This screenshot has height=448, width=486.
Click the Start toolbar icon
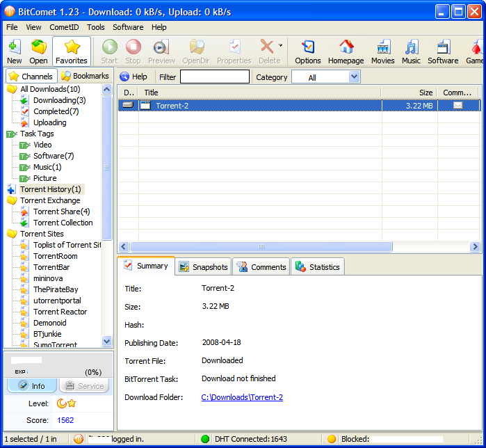(x=109, y=51)
